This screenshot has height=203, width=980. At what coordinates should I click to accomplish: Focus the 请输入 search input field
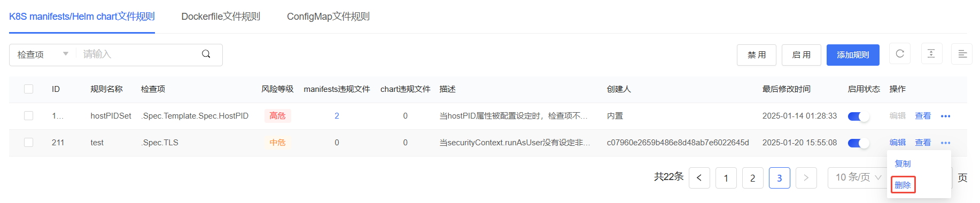139,54
